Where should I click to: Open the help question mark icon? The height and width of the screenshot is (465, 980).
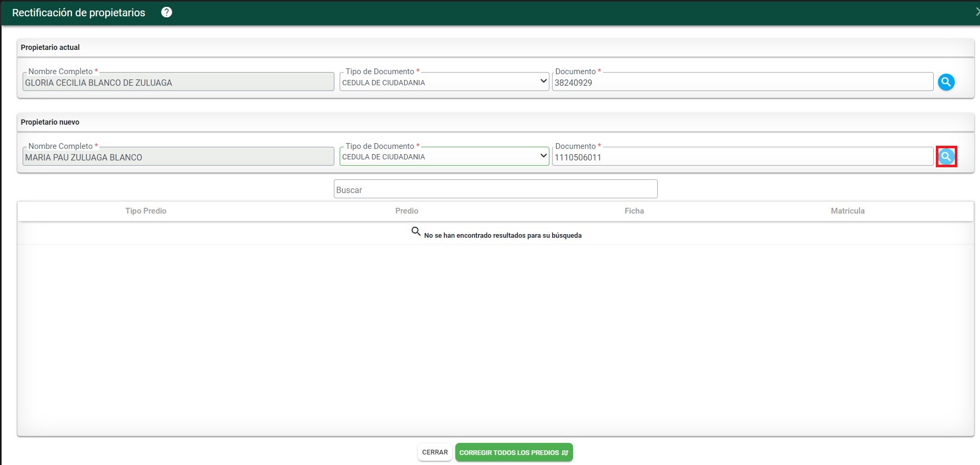point(167,13)
